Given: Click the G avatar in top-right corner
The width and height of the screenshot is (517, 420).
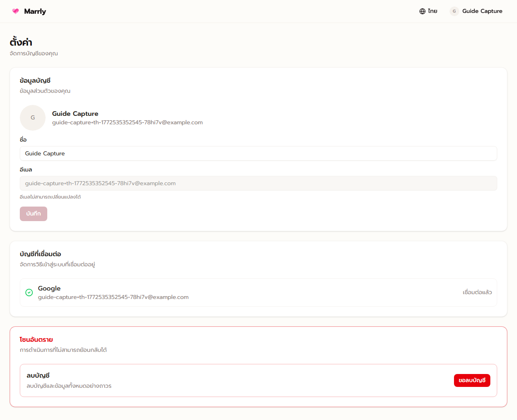Looking at the screenshot, I should point(454,11).
